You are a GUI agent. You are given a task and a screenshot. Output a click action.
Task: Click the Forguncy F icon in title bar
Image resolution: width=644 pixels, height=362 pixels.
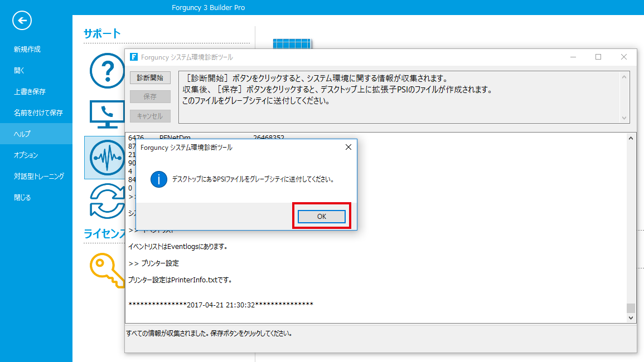click(134, 57)
